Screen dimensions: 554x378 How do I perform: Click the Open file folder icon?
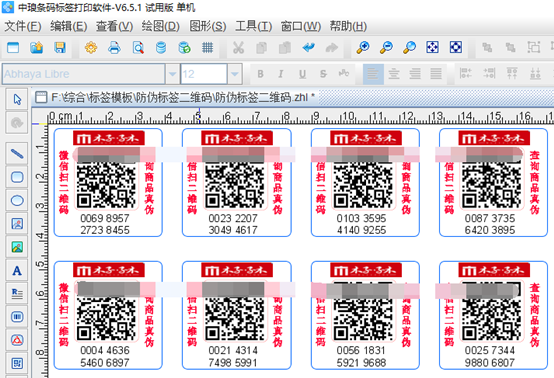[36, 47]
